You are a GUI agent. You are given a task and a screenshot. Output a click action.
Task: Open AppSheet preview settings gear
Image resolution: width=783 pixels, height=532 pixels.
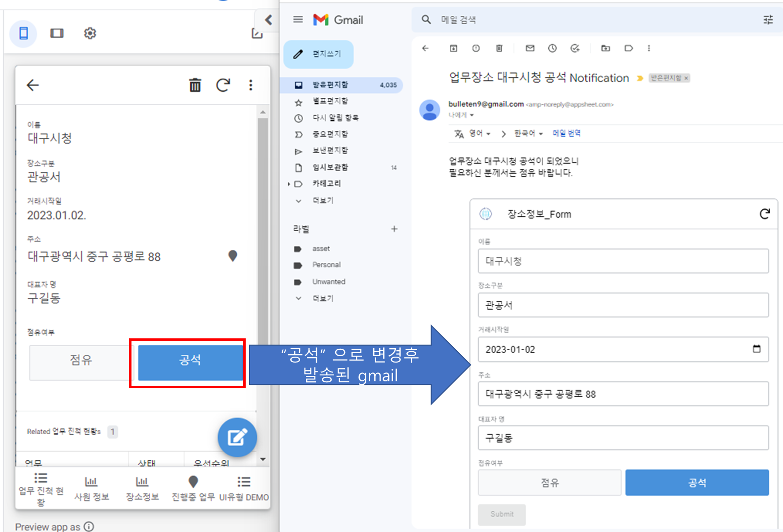tap(90, 33)
